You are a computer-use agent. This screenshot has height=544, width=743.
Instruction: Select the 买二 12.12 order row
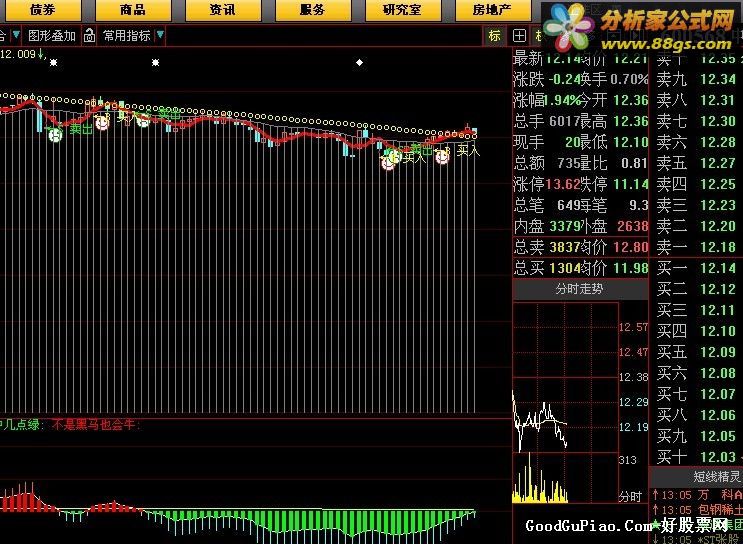pos(697,289)
